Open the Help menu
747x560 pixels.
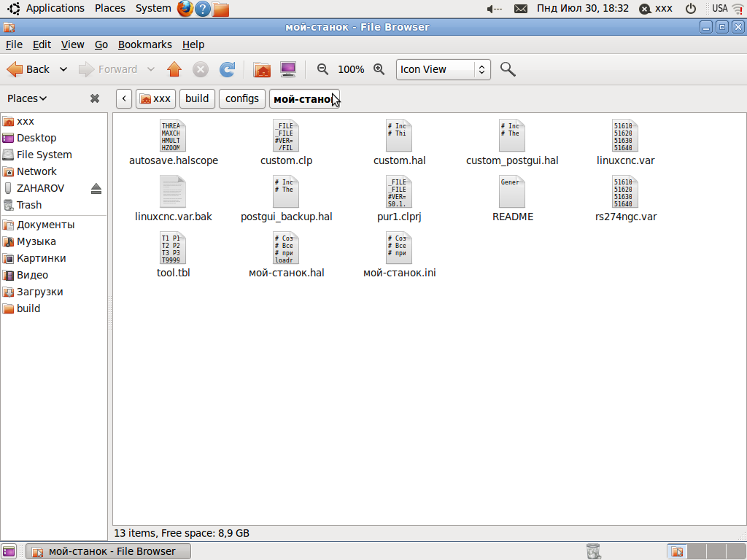(x=193, y=44)
